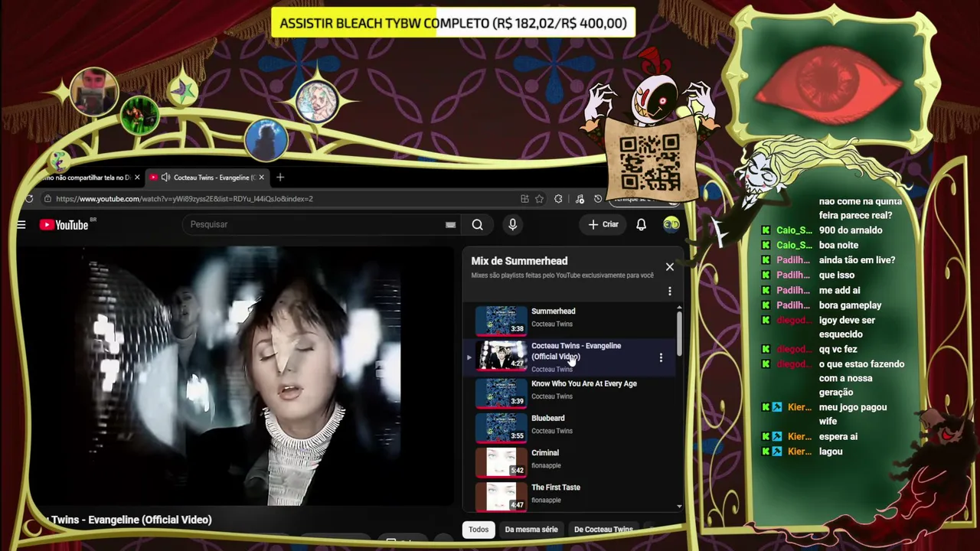Select the De Cocteau Twins chip
The image size is (980, 551).
tap(603, 530)
